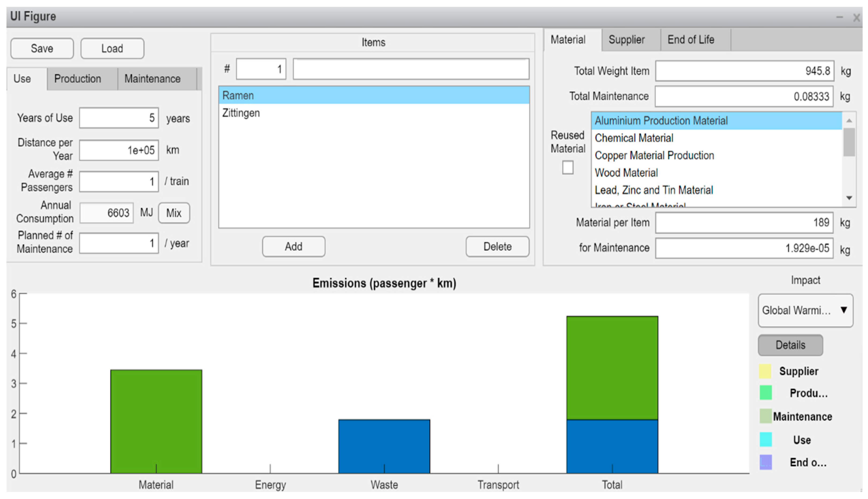868x499 pixels.
Task: Click the Load button
Action: (x=112, y=49)
